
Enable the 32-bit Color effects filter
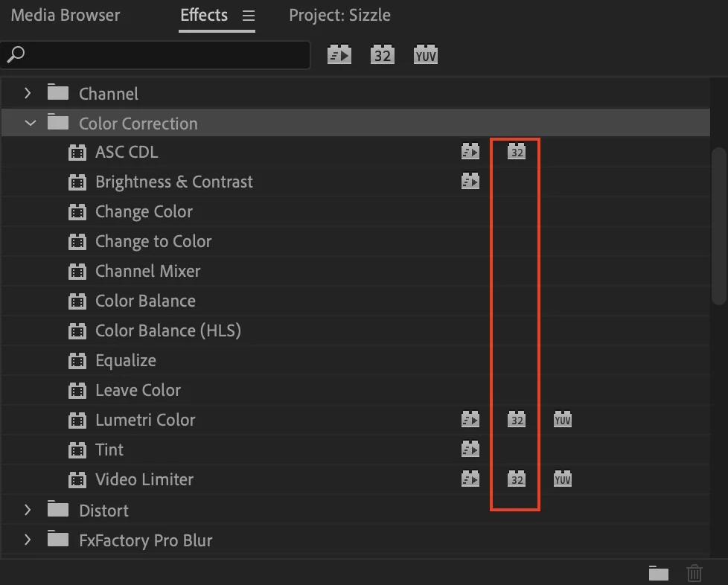coord(382,54)
